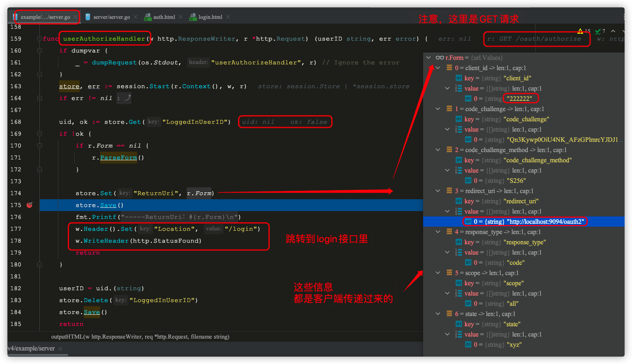
Task: Select the "http://localhost:9094/oauth2" value row
Action: [x=524, y=222]
